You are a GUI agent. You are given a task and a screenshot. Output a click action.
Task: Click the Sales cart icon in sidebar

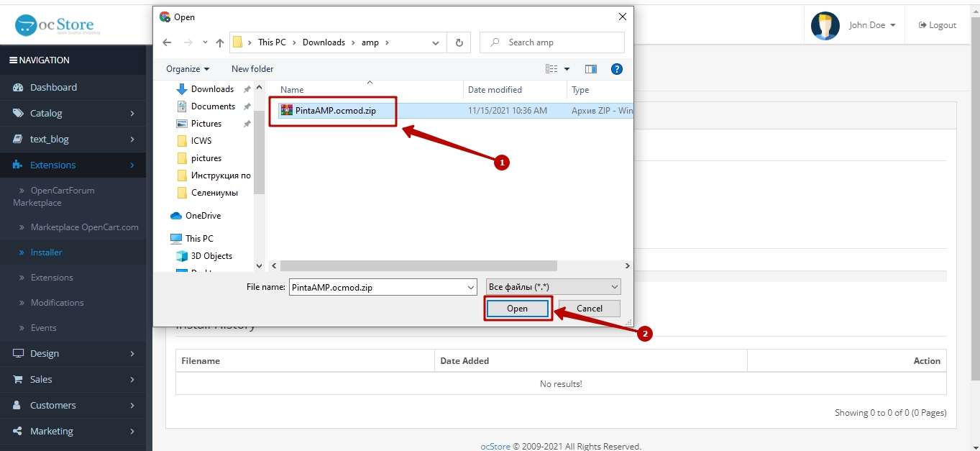coord(18,379)
